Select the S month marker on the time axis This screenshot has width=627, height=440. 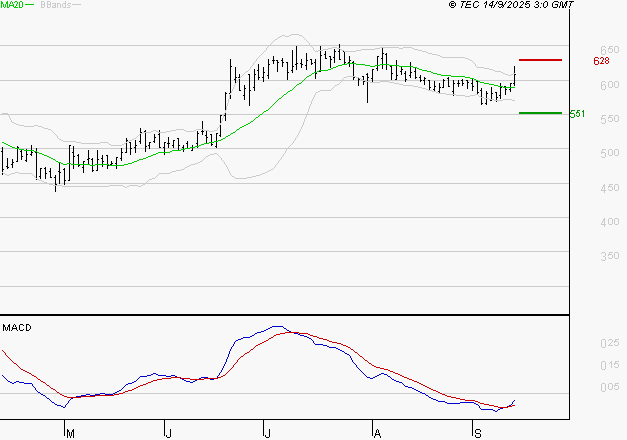(476, 433)
